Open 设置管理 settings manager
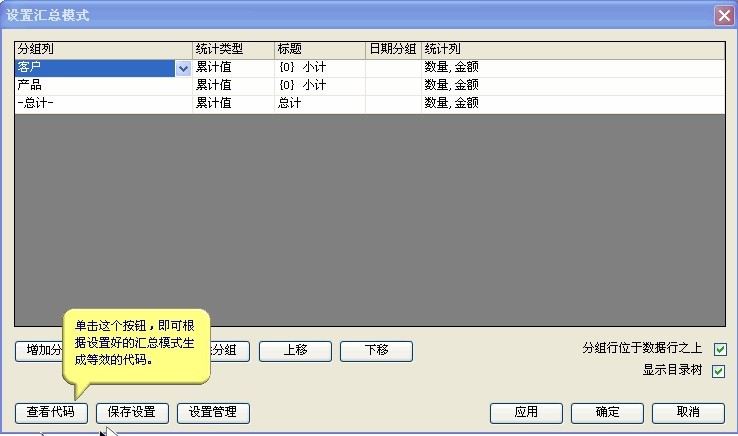 click(x=213, y=412)
